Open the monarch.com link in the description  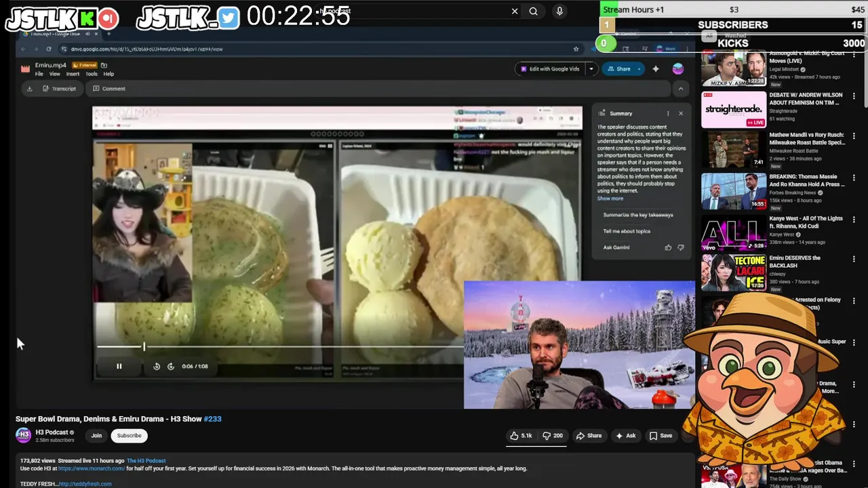(91, 468)
